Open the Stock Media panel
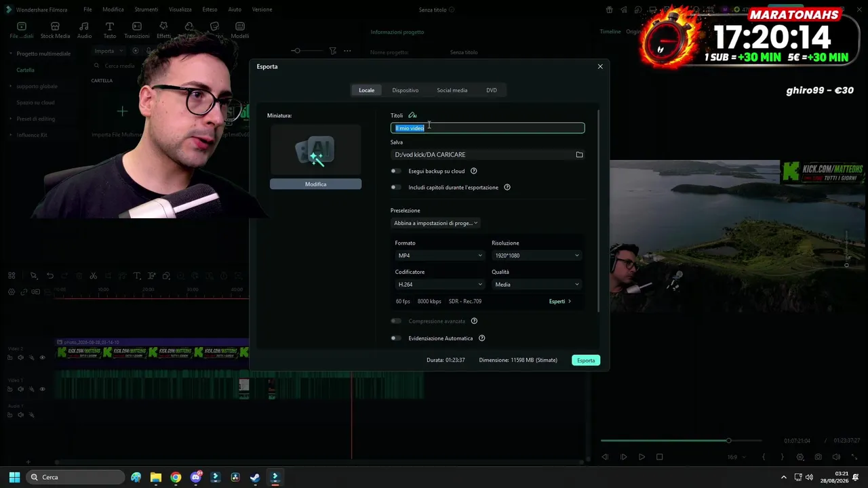 point(55,30)
